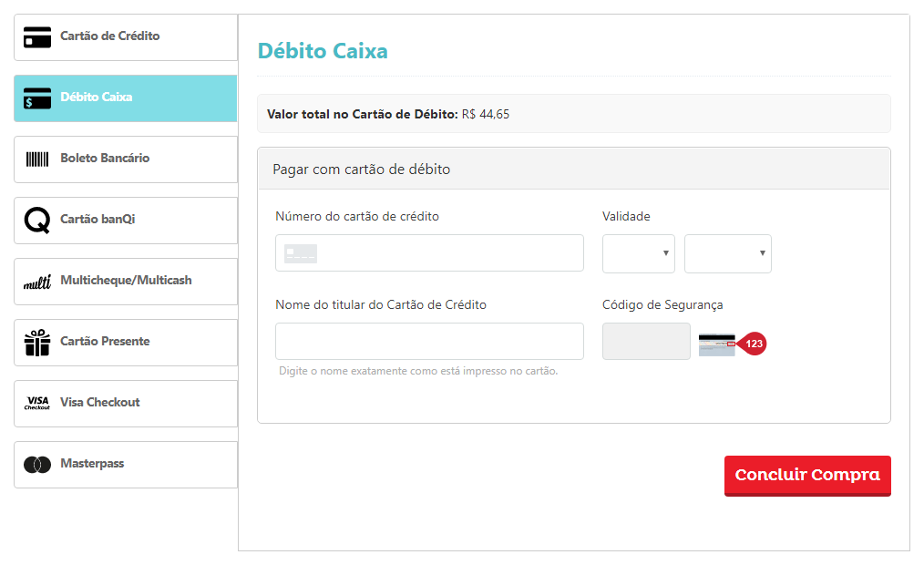
Task: Click the gift box icon for Cartão Presente
Action: 36,342
